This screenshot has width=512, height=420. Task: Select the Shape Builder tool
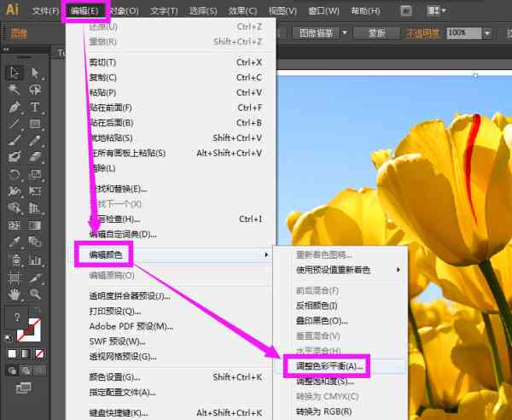(x=15, y=207)
